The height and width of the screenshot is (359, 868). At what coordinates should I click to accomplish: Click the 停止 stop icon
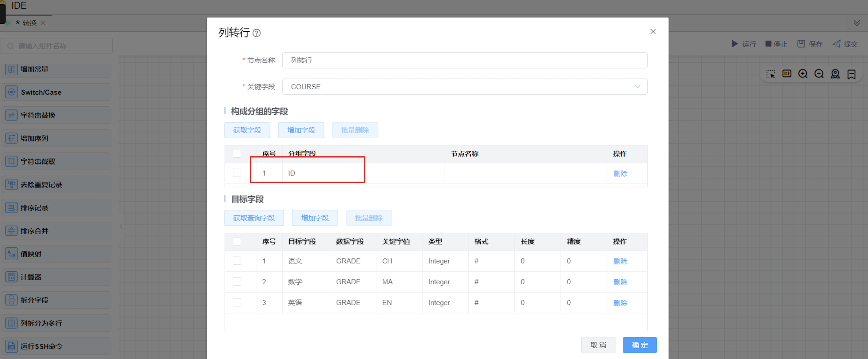[x=768, y=44]
